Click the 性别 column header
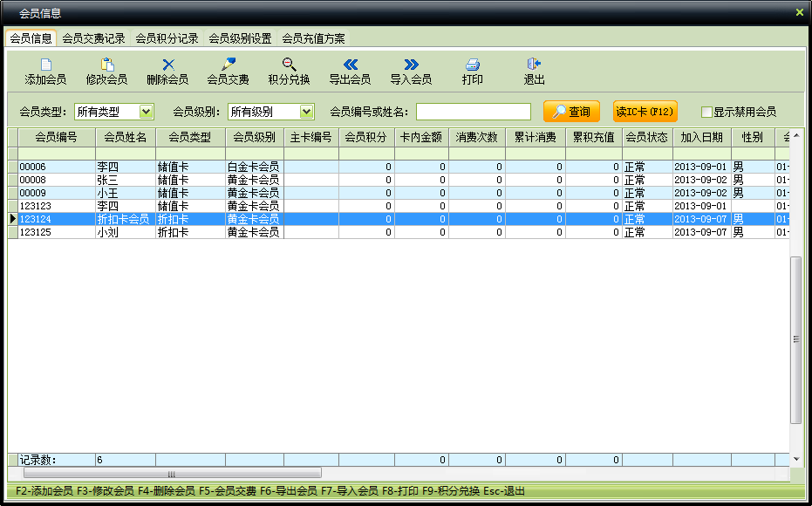 tap(753, 137)
